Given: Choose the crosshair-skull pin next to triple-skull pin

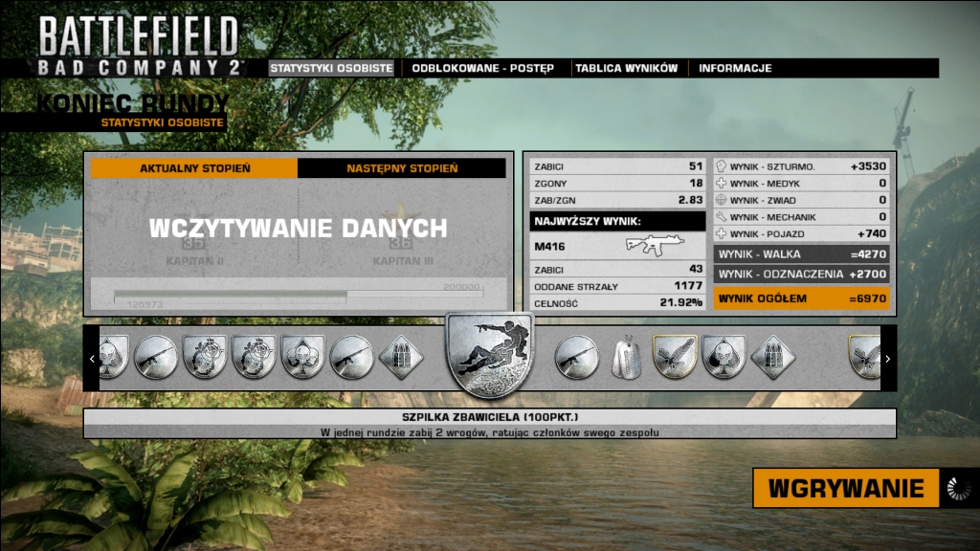Looking at the screenshot, I should tap(253, 357).
